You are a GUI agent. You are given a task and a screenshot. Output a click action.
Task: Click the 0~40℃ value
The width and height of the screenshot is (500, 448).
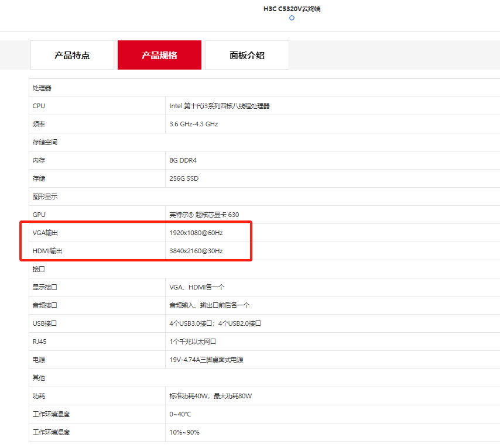[180, 414]
